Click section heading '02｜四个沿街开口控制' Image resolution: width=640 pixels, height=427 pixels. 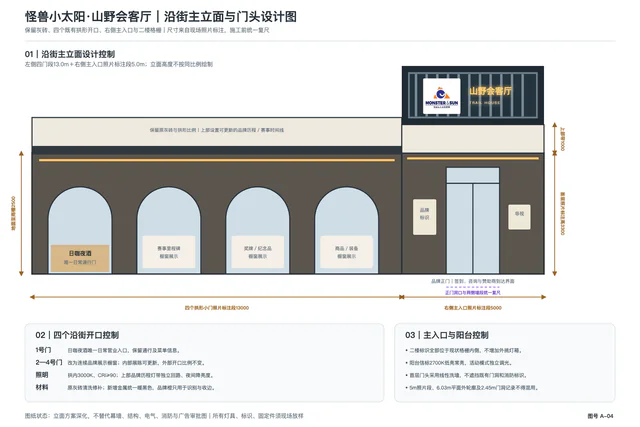(x=77, y=335)
